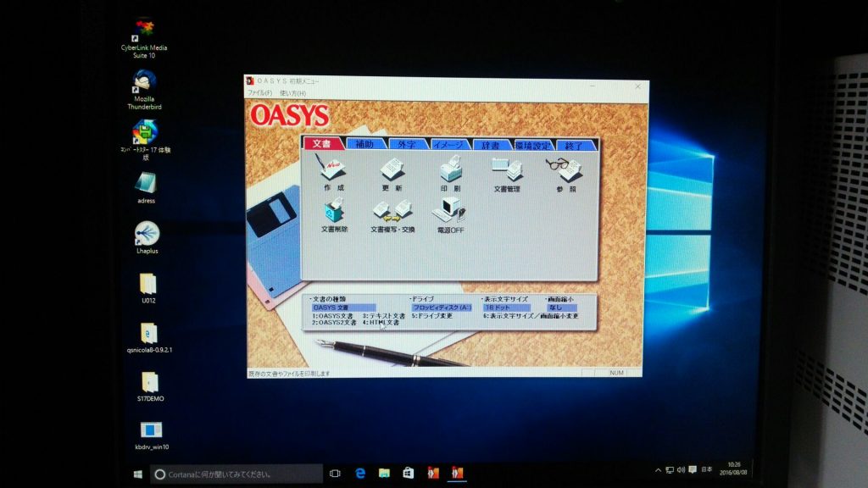Select the 17 体験版 trial desktop shortcut
The height and width of the screenshot is (488, 868).
pyautogui.click(x=146, y=141)
